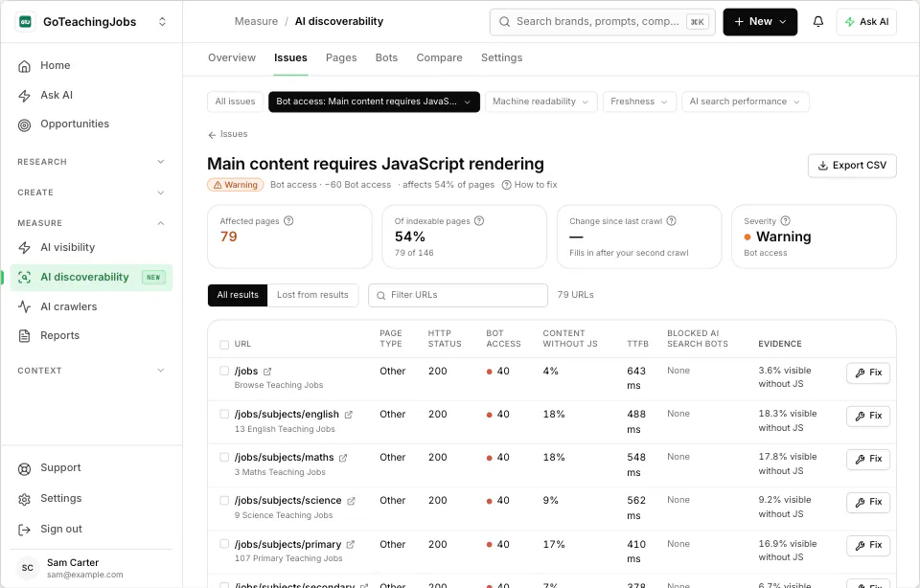920x588 pixels.
Task: Open the New dropdown button
Action: (760, 22)
